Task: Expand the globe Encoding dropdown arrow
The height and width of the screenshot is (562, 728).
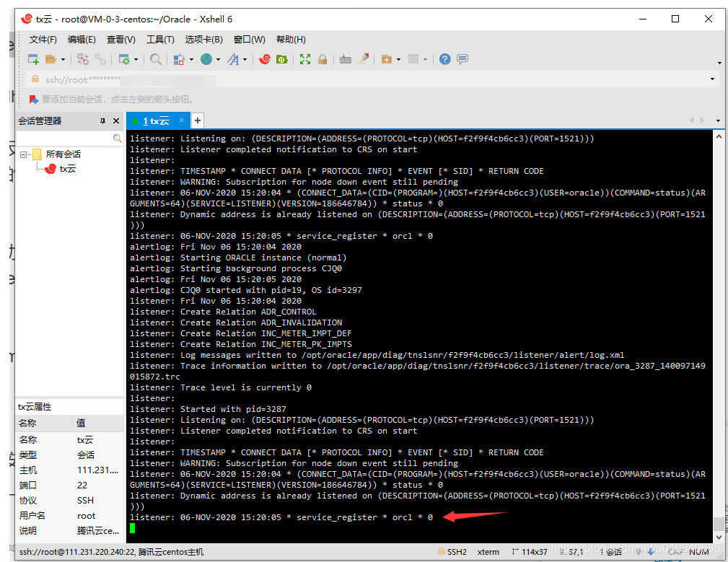Action: tap(218, 59)
